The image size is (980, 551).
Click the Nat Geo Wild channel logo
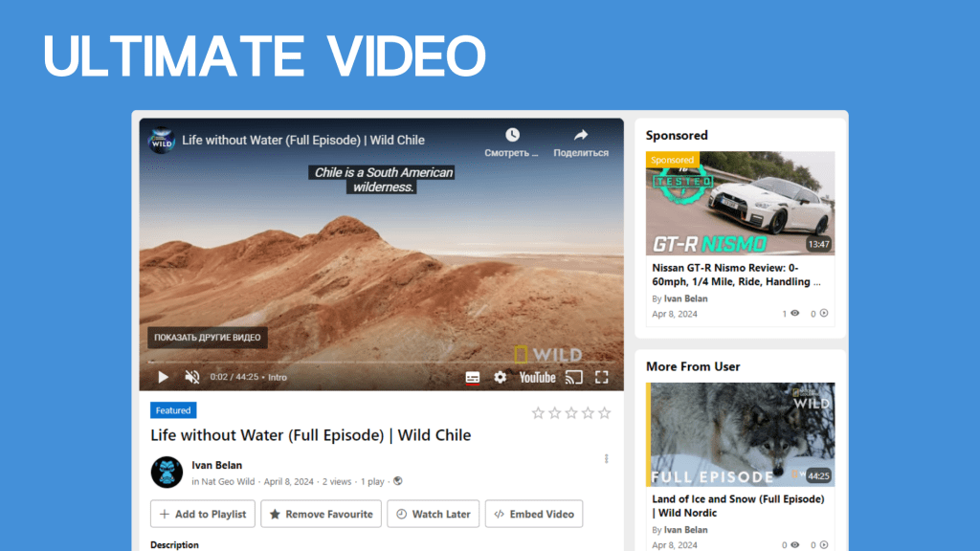(x=161, y=140)
